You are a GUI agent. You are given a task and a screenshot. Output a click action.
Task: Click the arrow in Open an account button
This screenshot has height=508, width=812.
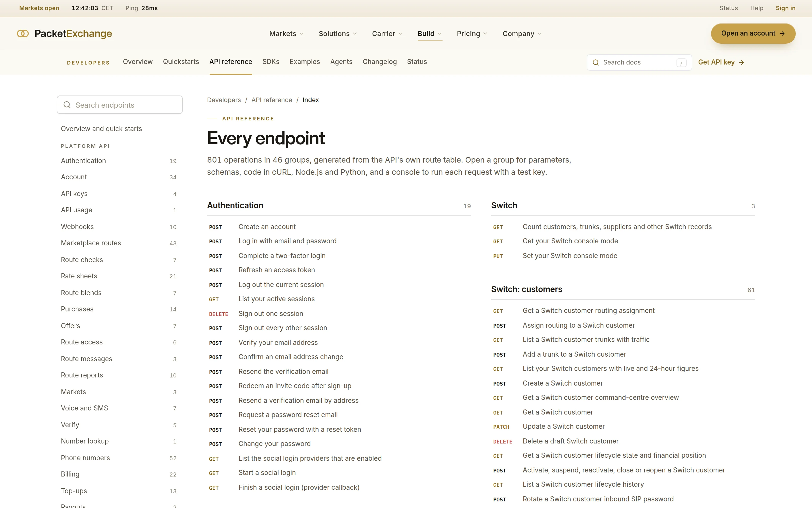click(x=782, y=34)
